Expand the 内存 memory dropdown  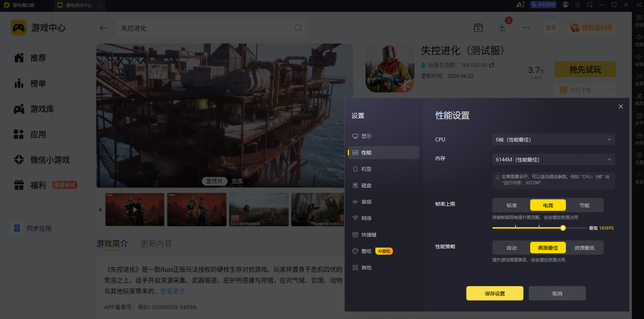tap(553, 159)
